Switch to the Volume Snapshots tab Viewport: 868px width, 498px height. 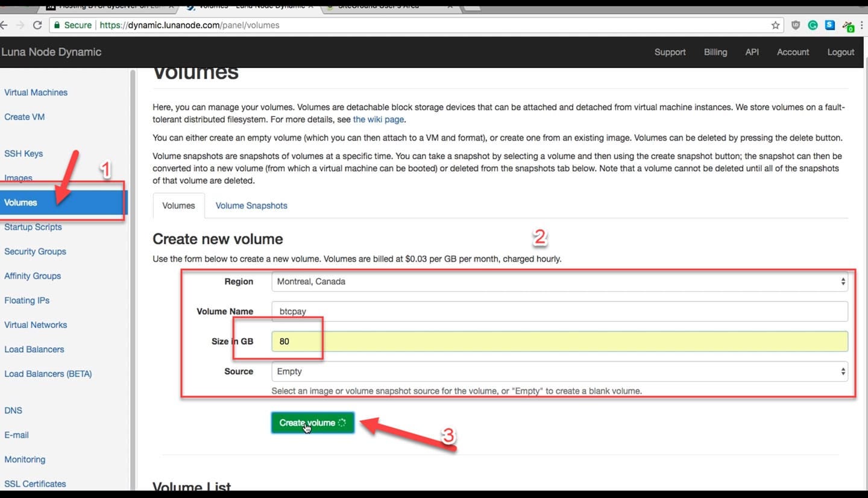pos(251,206)
